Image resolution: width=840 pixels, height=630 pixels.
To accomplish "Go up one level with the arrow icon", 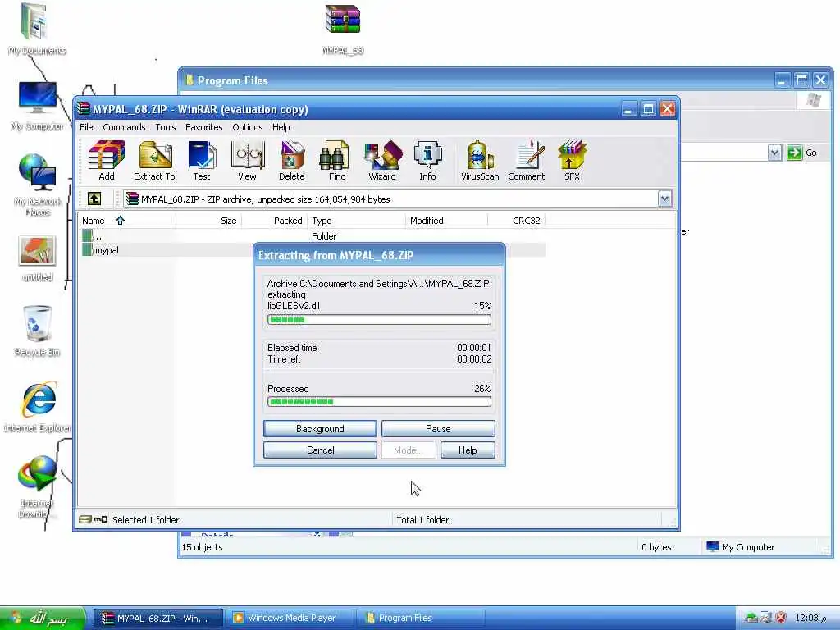I will coord(94,199).
